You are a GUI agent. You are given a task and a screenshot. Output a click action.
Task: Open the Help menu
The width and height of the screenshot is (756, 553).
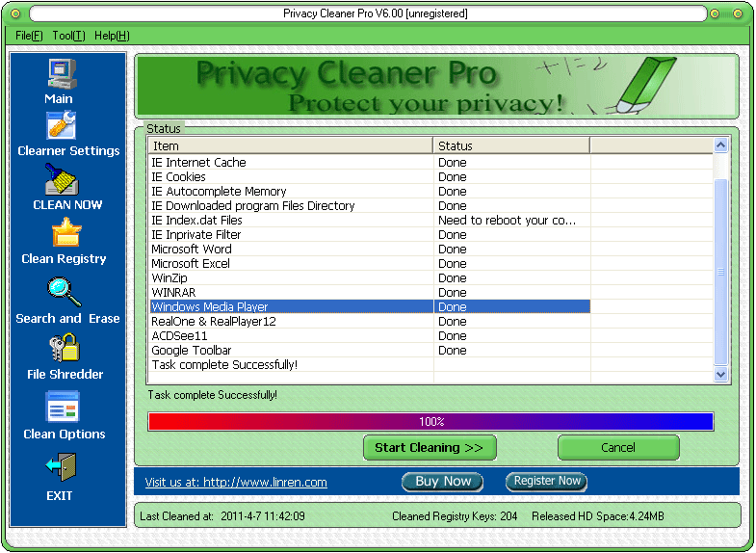coord(112,36)
